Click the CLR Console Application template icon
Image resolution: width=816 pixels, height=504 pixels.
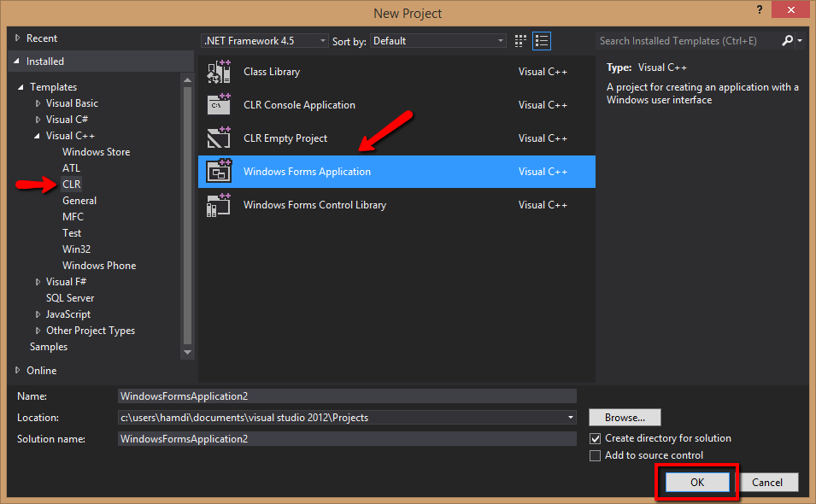coord(219,104)
